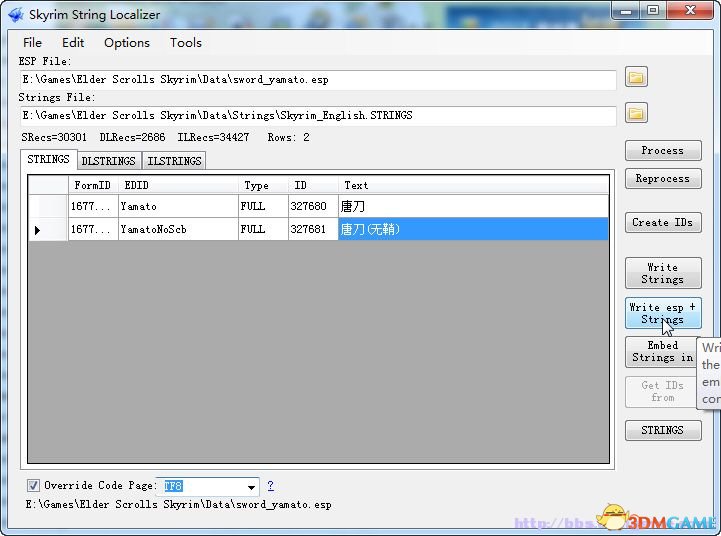The height and width of the screenshot is (536, 721).
Task: Open the Tools menu
Action: point(186,43)
